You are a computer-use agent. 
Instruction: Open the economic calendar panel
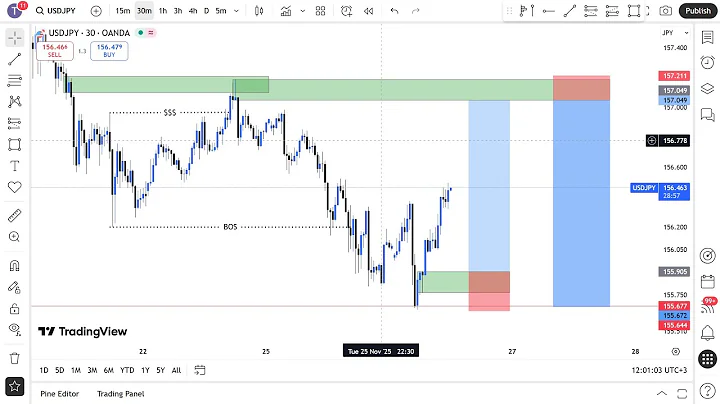(708, 281)
